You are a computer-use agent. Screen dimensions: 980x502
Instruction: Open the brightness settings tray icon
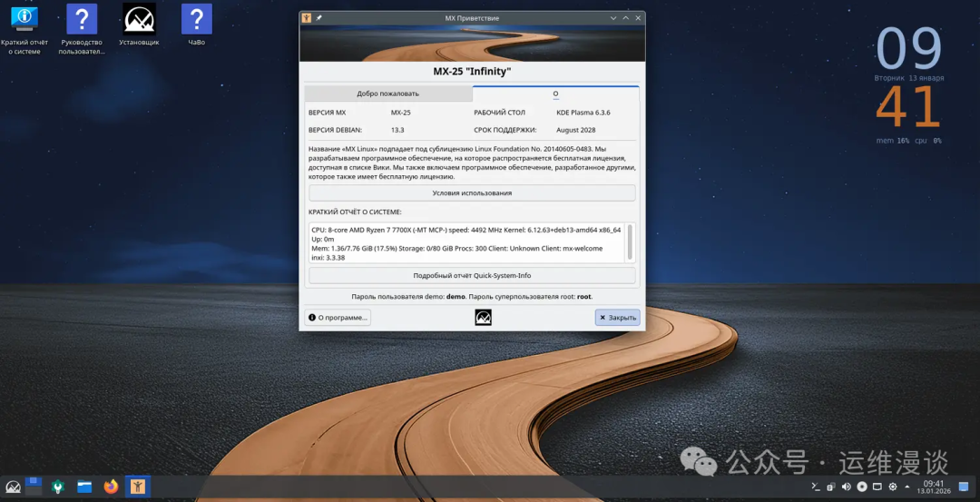893,487
